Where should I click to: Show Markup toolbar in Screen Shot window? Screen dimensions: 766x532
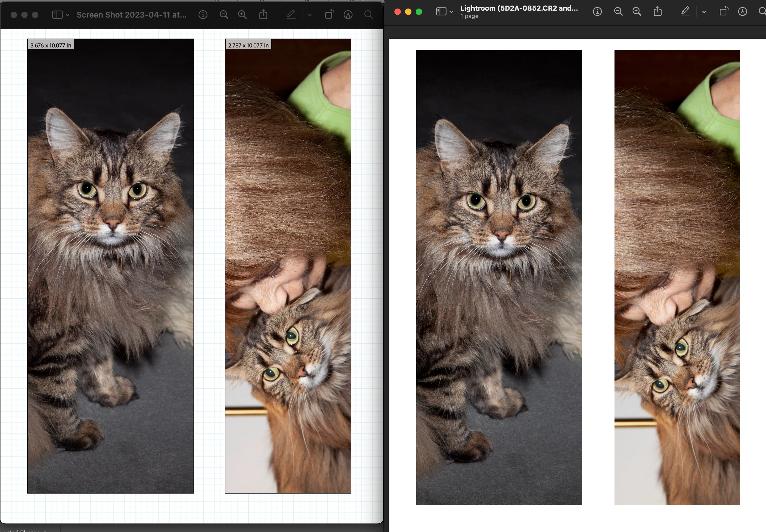(348, 15)
